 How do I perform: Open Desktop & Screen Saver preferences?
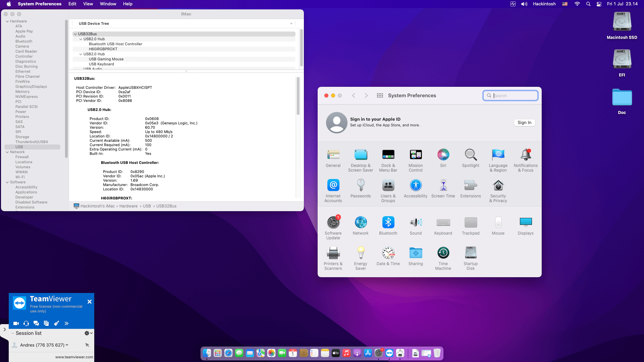(x=361, y=161)
